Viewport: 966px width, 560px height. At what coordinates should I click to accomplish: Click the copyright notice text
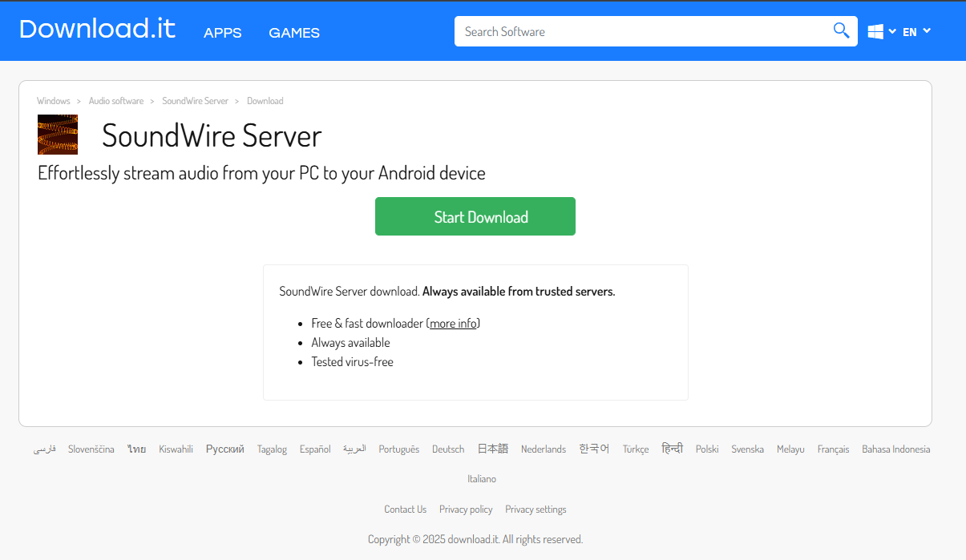point(475,539)
